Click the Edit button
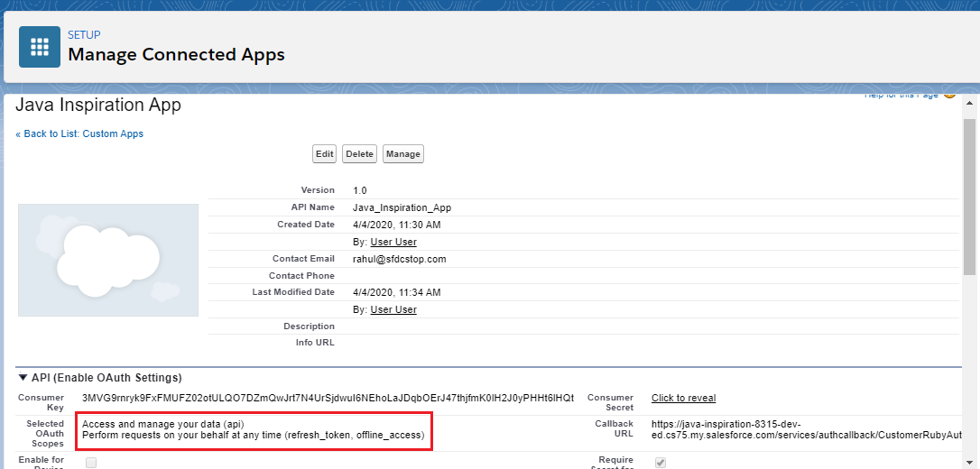 tap(324, 153)
